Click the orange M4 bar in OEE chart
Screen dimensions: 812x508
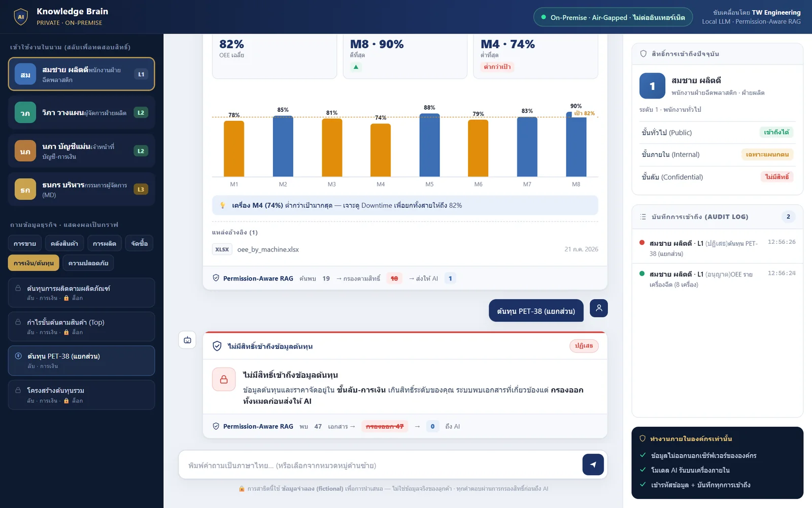point(381,150)
